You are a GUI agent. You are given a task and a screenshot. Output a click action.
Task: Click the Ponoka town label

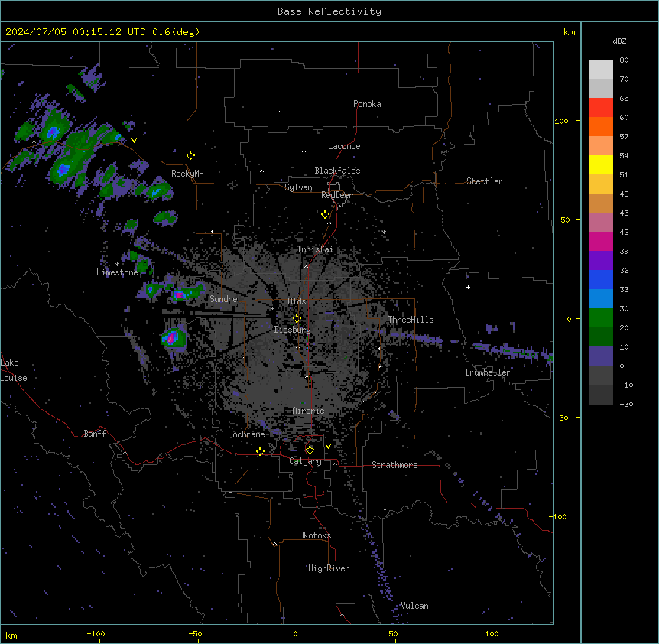click(367, 104)
